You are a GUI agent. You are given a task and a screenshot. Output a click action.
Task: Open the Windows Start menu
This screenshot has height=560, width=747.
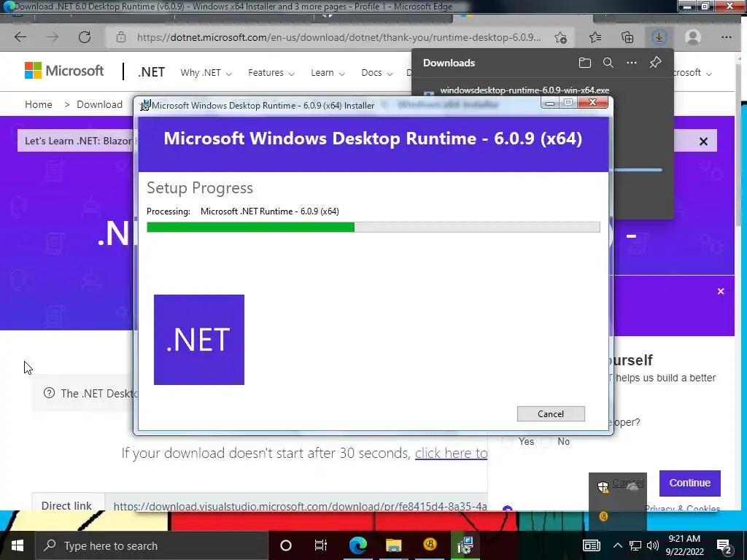point(18,545)
